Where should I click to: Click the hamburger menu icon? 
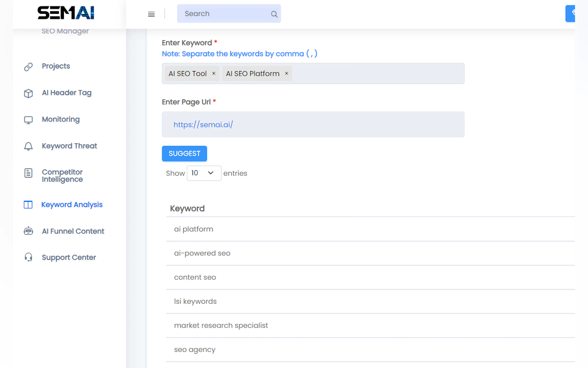click(x=151, y=14)
